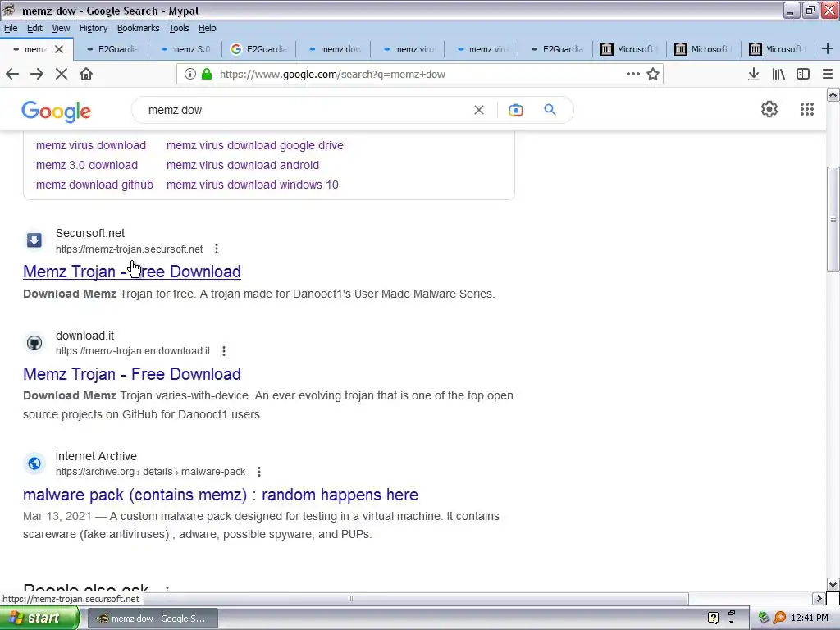Click the Internet Archive globe favicon

[x=34, y=463]
